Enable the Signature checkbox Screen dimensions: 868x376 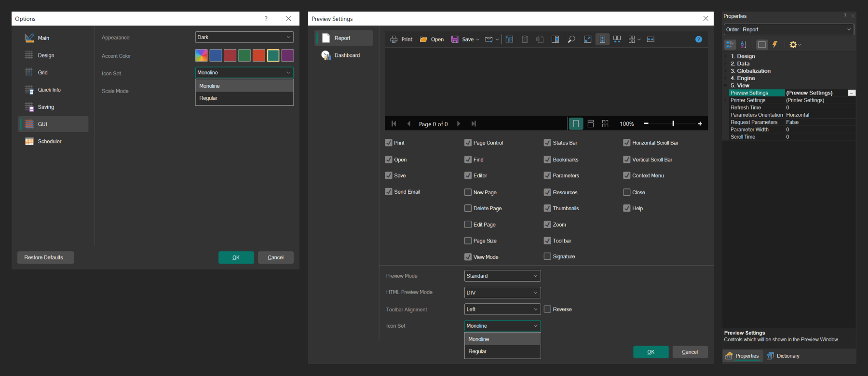[x=547, y=256]
